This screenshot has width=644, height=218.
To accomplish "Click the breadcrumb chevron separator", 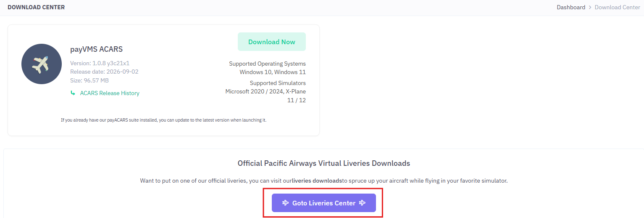I will click(590, 7).
